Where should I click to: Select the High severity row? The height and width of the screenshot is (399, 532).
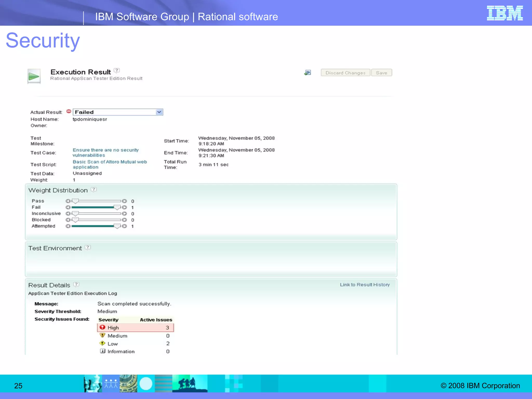[135, 328]
